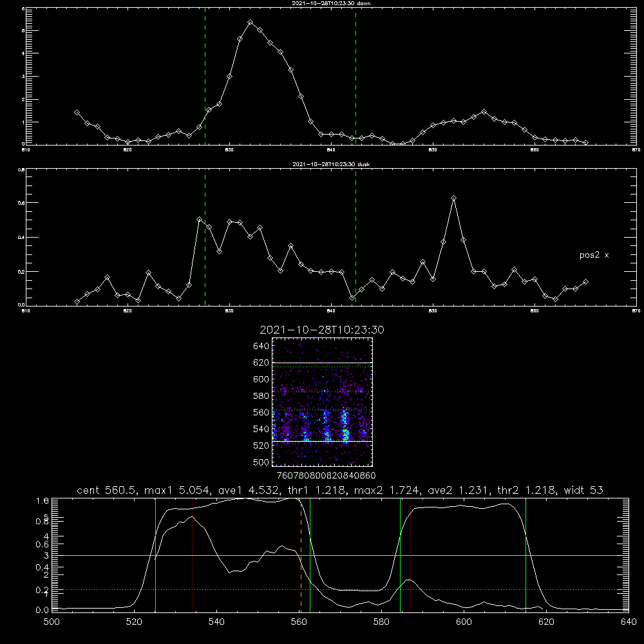Click the '640' y-axis label beside heat-map
Image resolution: width=644 pixels, height=644 pixels.
(261, 346)
